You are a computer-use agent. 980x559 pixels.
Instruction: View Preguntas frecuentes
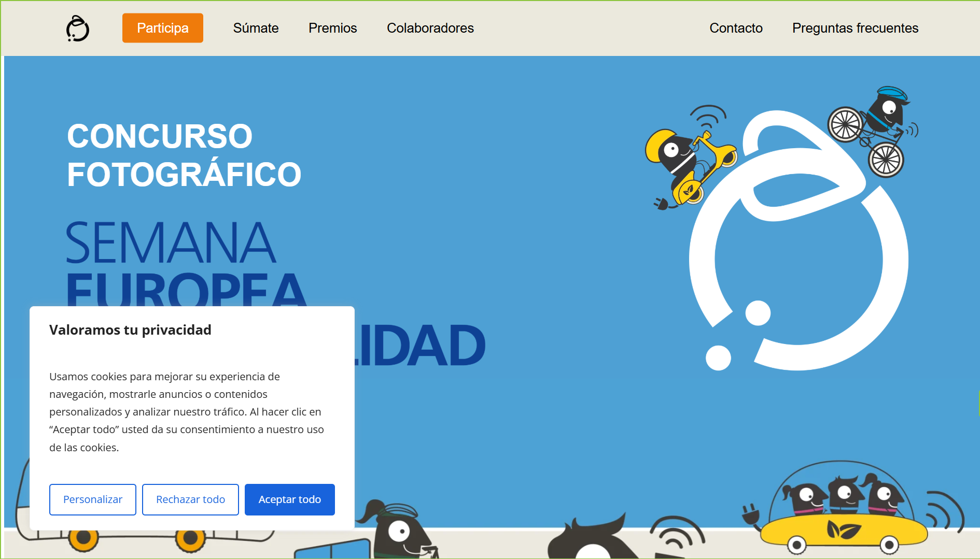[x=856, y=28]
